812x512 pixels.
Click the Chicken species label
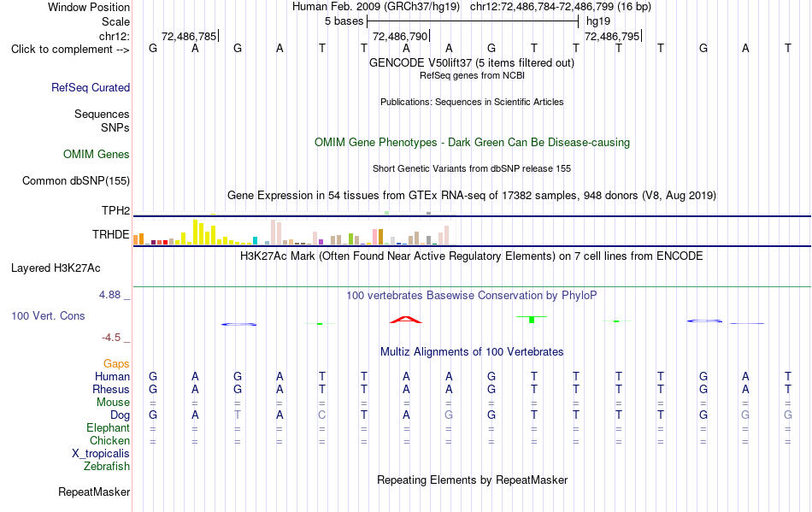click(109, 440)
